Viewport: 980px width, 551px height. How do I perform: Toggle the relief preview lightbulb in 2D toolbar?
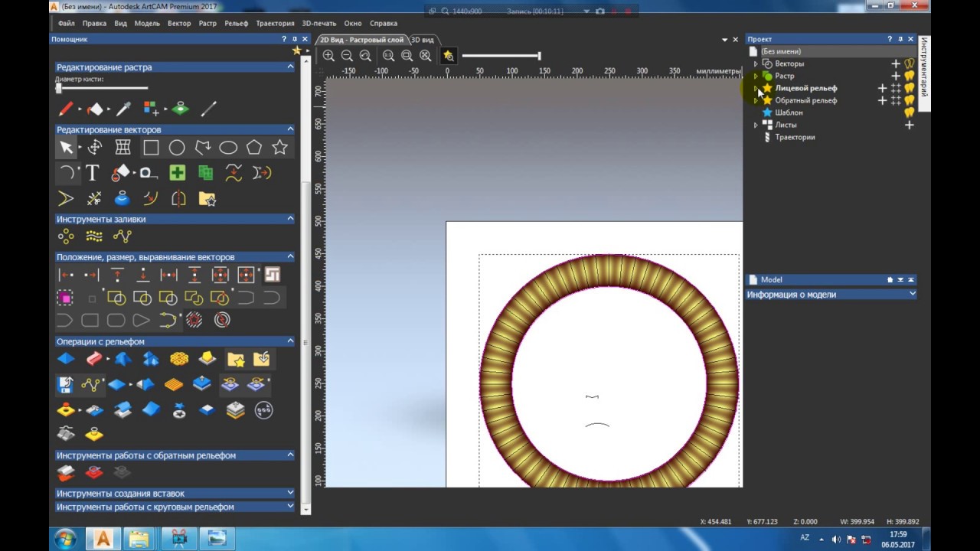pyautogui.click(x=449, y=56)
